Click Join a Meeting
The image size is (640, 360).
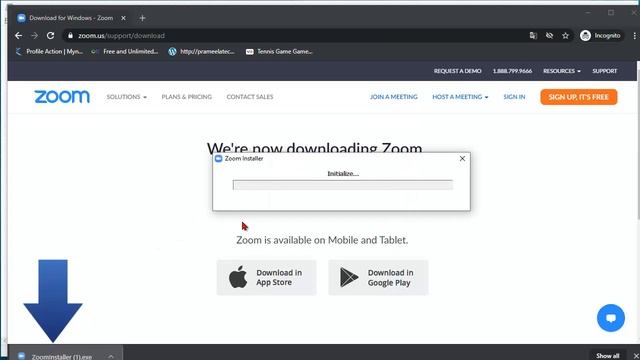(x=393, y=97)
